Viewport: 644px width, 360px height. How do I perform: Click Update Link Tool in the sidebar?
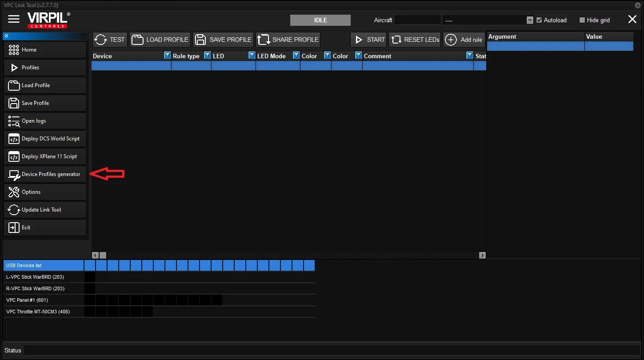pyautogui.click(x=45, y=210)
